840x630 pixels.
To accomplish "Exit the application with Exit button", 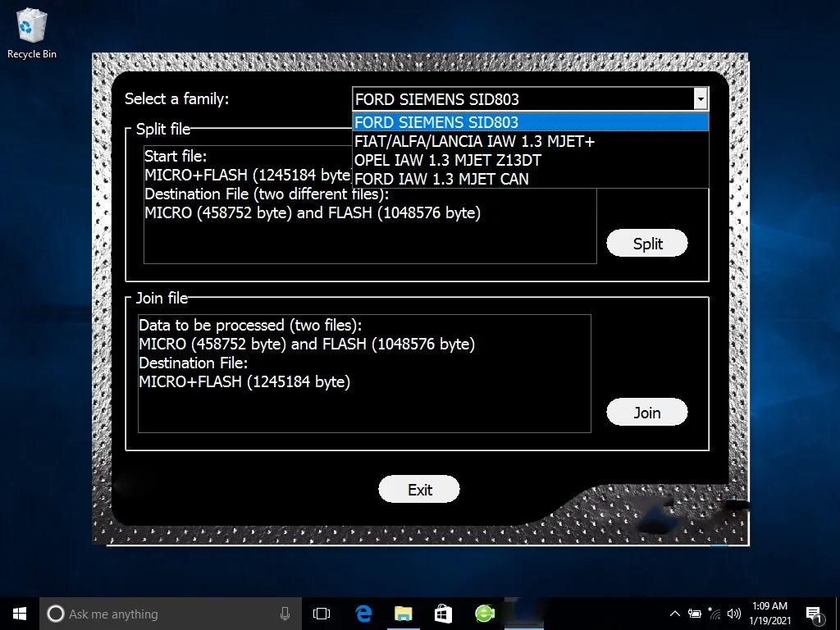I will (419, 490).
